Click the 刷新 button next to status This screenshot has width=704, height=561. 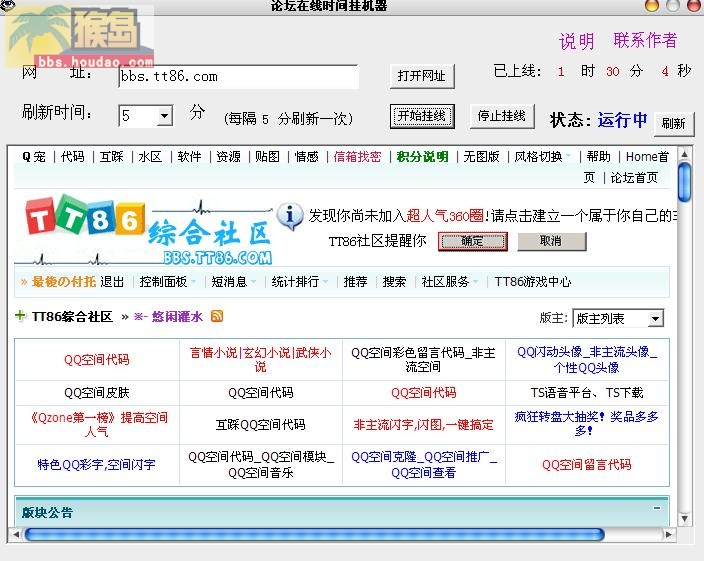[673, 123]
